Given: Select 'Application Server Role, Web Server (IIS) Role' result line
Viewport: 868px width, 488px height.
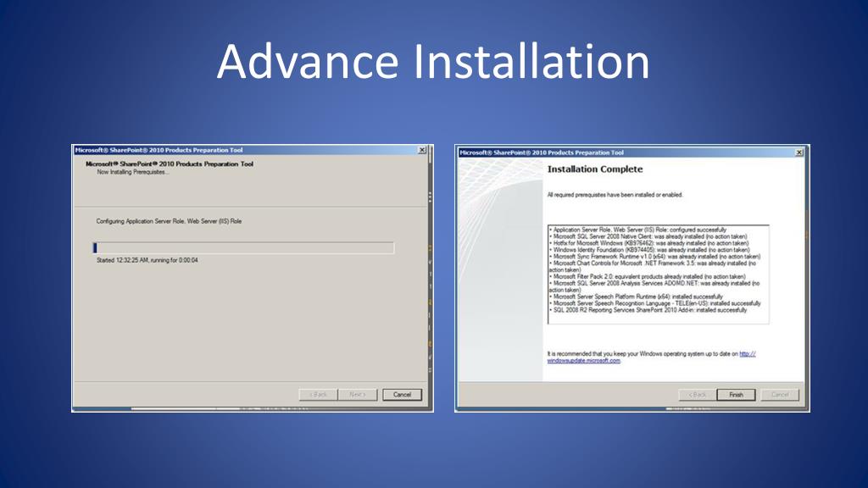Looking at the screenshot, I should [x=637, y=230].
